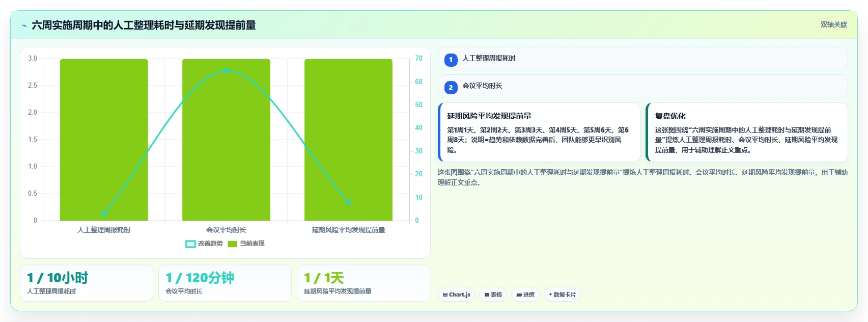The height and width of the screenshot is (322, 868).
Task: Click the 数据卡片 tag
Action: pos(562,294)
